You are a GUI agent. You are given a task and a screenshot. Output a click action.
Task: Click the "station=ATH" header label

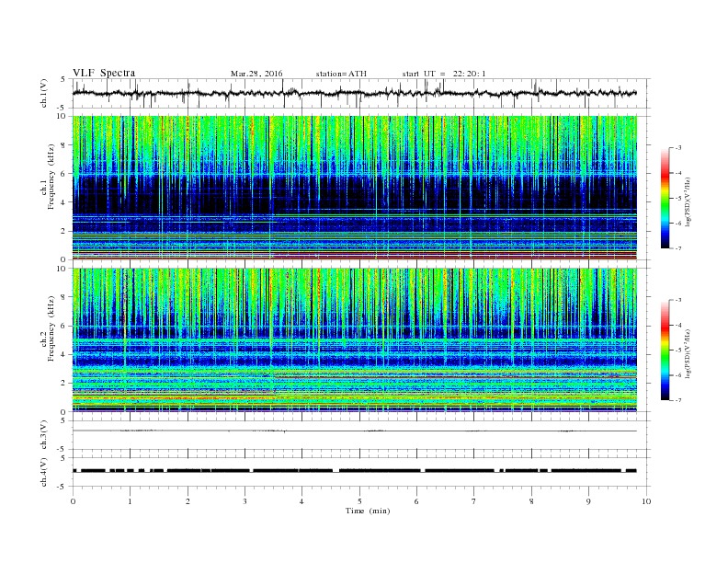tap(341, 74)
